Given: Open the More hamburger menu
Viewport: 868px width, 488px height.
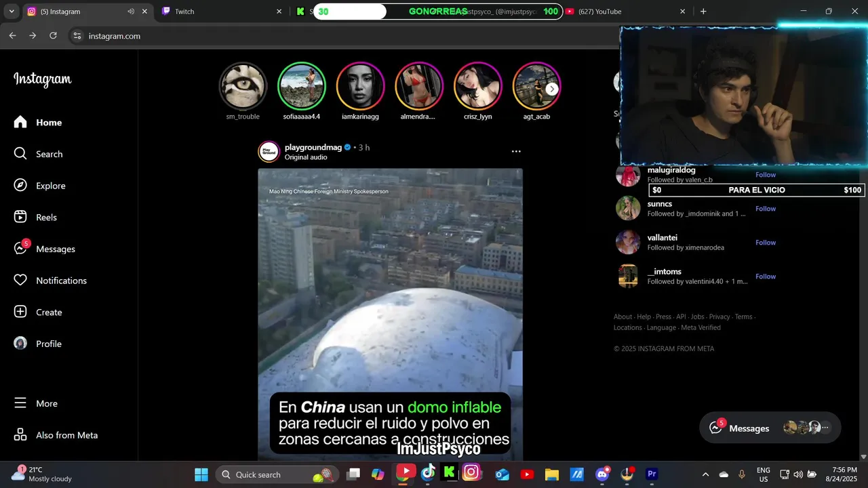Looking at the screenshot, I should pos(36,403).
